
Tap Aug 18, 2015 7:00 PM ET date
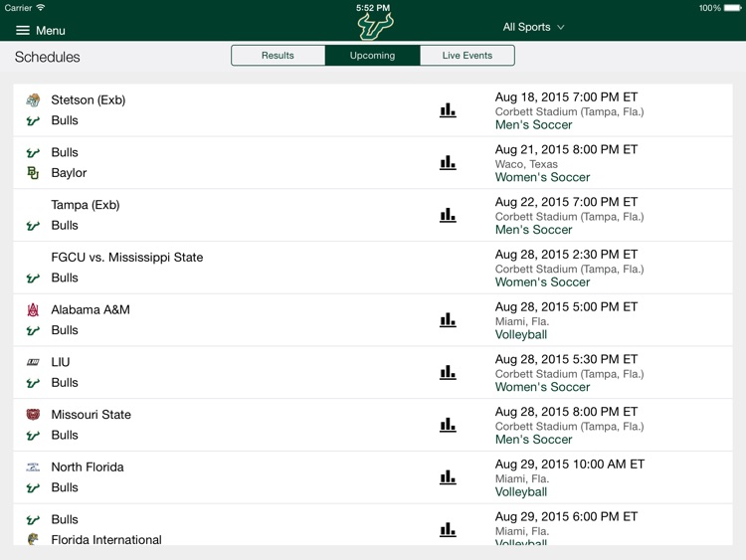[x=566, y=97]
